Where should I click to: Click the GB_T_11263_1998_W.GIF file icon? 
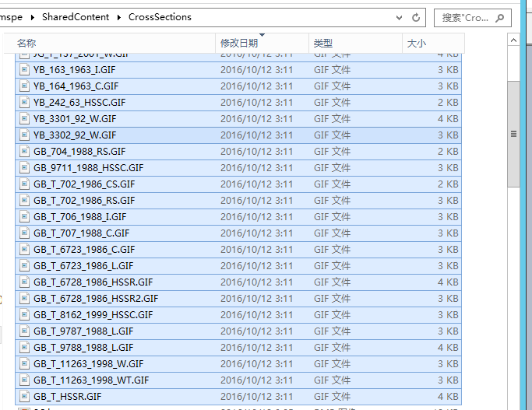pos(24,363)
